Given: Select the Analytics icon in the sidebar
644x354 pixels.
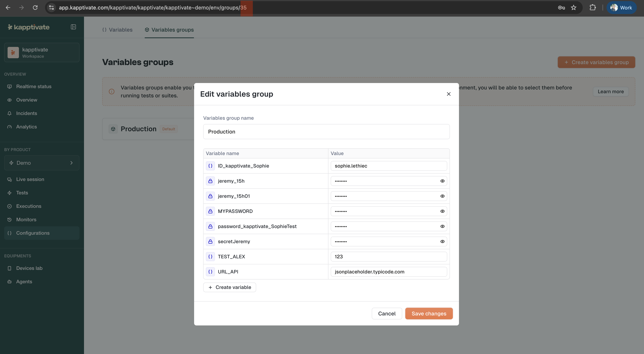Looking at the screenshot, I should (x=9, y=127).
